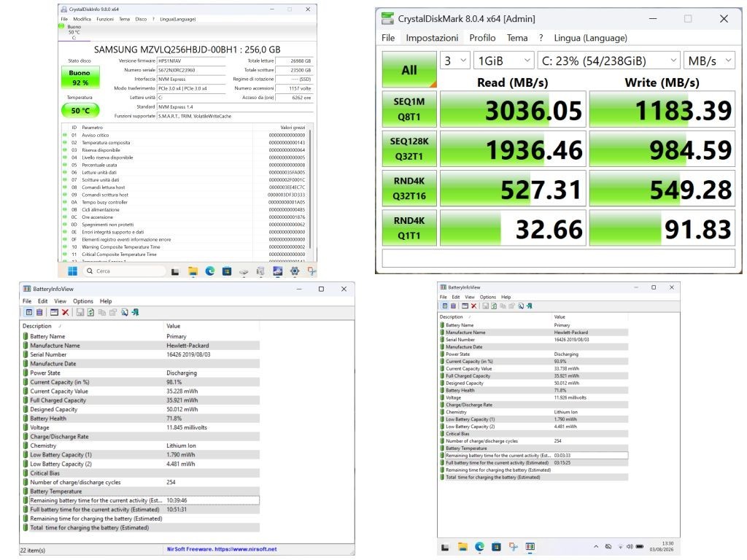Open unit dropdown showing MB/s

point(709,61)
